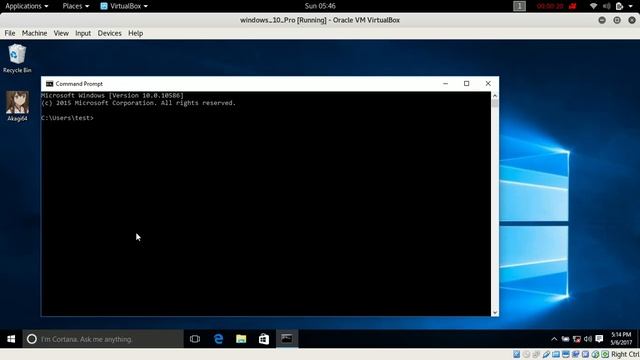Select the Akagi64 desktop icon
The height and width of the screenshot is (360, 640).
17,106
